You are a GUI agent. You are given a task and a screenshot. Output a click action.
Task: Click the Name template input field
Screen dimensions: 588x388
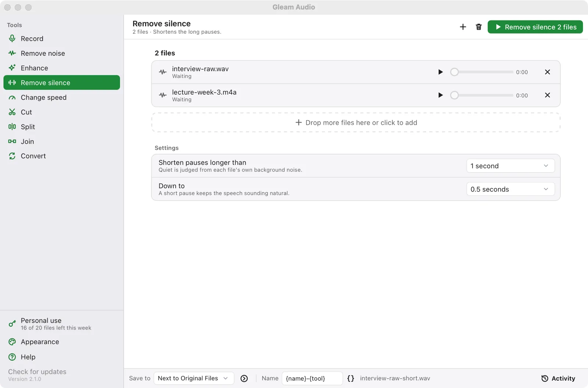(312, 378)
